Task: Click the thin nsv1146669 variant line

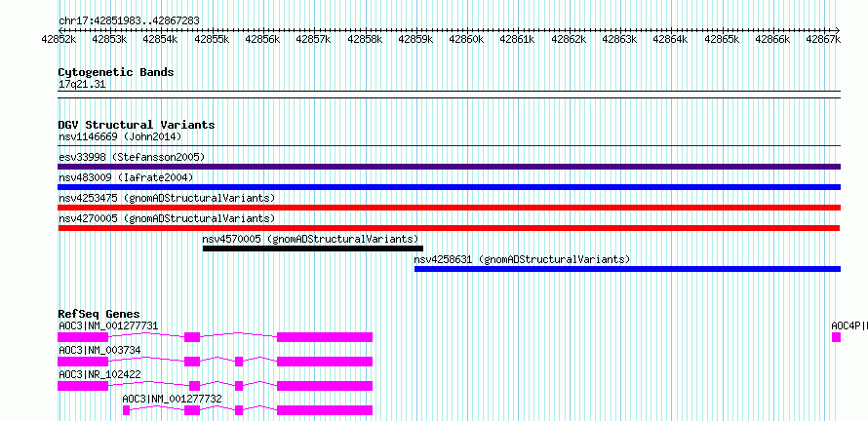Action: 450,146
